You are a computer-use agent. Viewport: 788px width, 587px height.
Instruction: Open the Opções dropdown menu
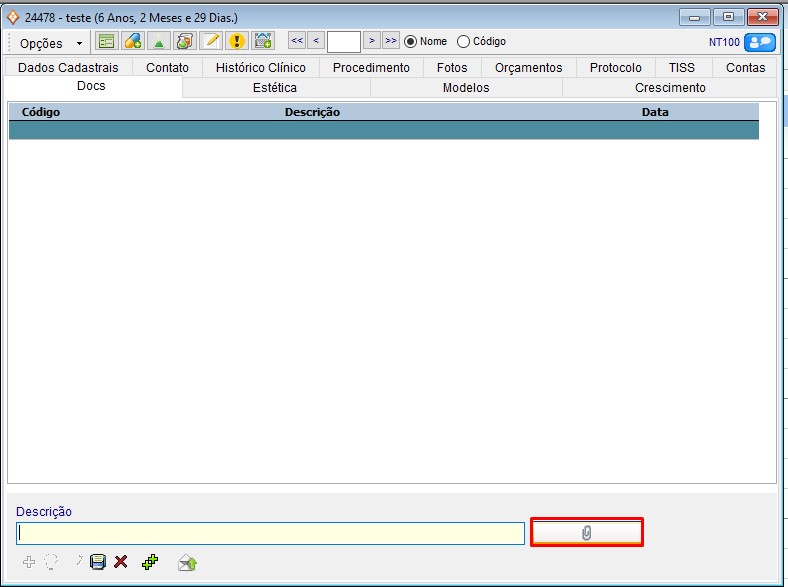(x=50, y=43)
